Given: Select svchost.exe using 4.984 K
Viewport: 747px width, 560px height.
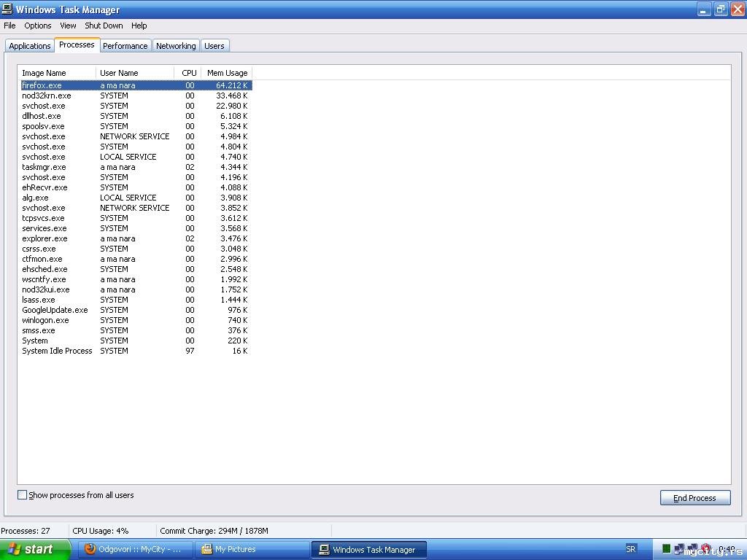Looking at the screenshot, I should coord(136,136).
